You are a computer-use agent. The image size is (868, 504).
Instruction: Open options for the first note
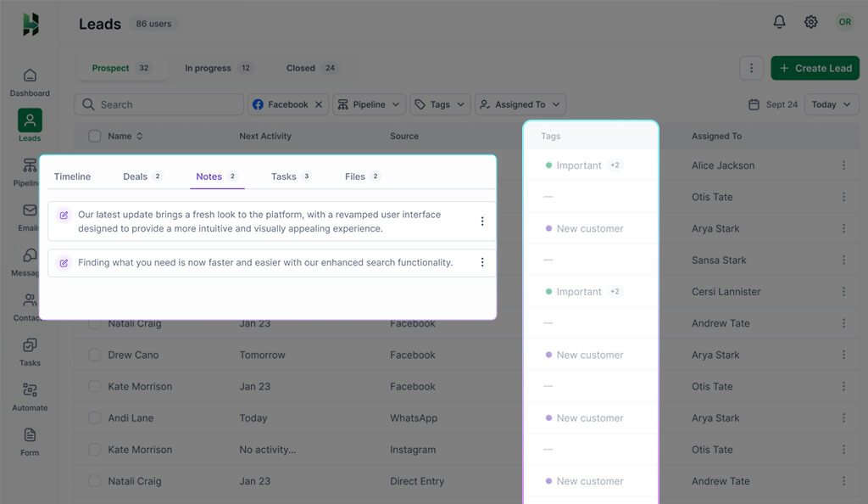click(x=482, y=221)
